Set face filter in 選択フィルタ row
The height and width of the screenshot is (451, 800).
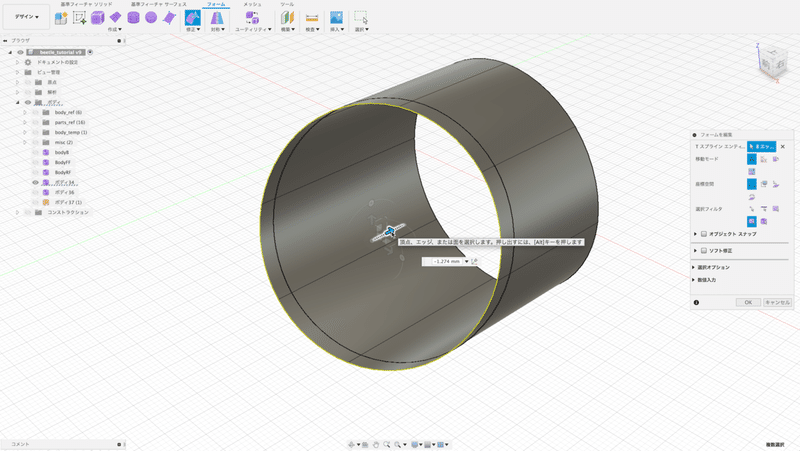776,209
